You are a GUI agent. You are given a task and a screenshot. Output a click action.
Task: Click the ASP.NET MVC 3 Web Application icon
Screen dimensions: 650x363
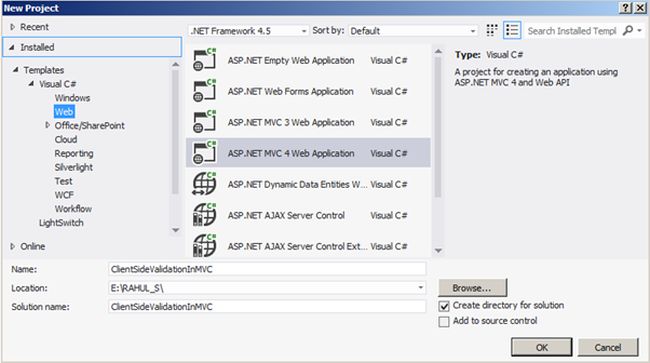tap(205, 122)
